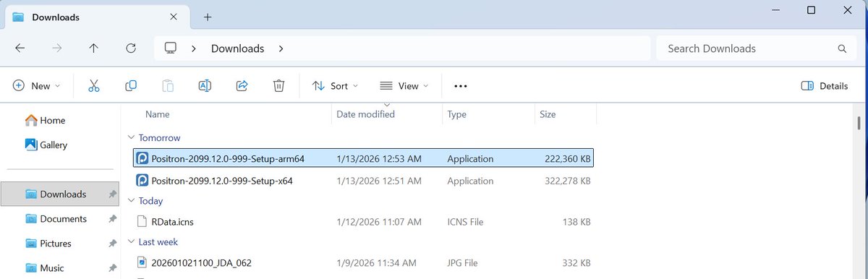The height and width of the screenshot is (279, 868).
Task: Click the 1/12/2026 11:07 AM date
Action: pos(379,221)
